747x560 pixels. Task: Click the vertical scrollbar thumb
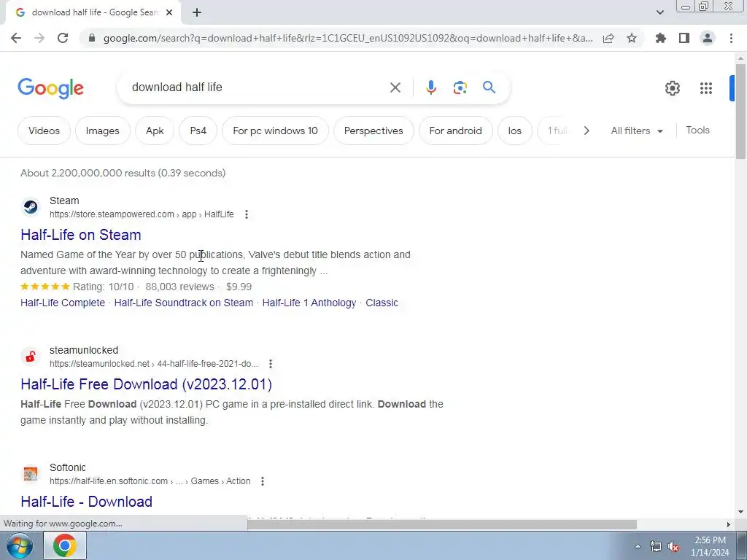point(740,111)
